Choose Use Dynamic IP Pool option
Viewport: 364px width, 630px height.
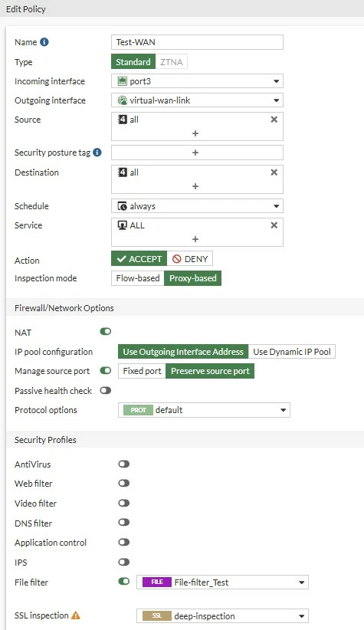point(292,352)
